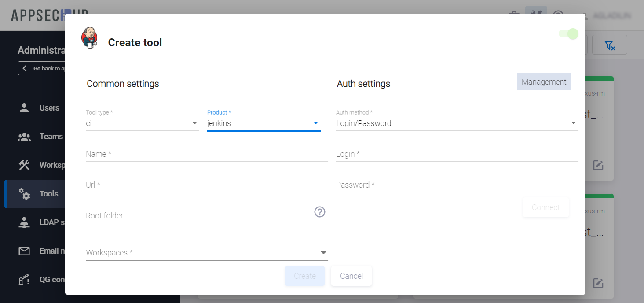Click the Jenkins logo in dialog header

click(90, 38)
